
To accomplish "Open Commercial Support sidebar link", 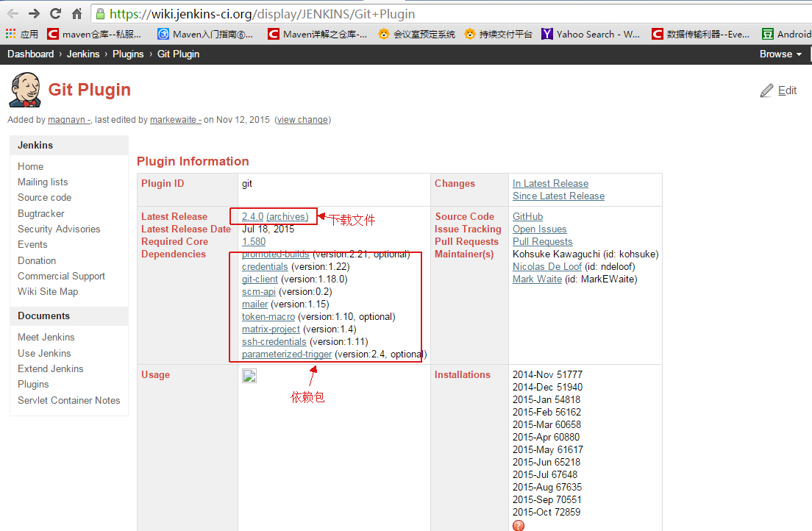I will point(61,276).
